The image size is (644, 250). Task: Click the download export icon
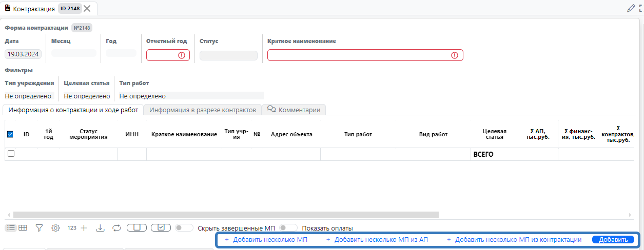[100, 228]
